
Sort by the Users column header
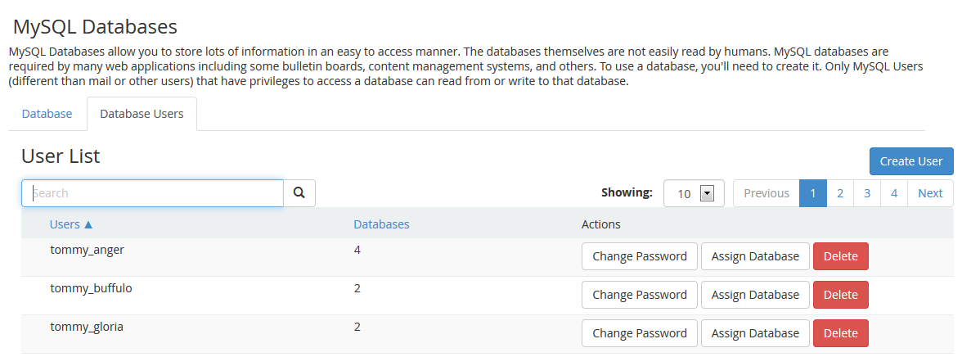tap(71, 224)
